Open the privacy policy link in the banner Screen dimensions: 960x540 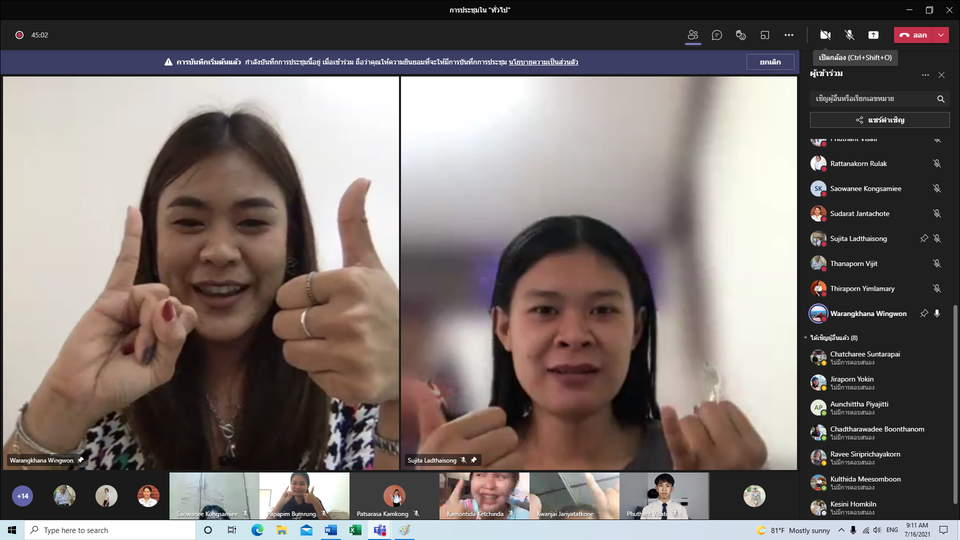(543, 62)
